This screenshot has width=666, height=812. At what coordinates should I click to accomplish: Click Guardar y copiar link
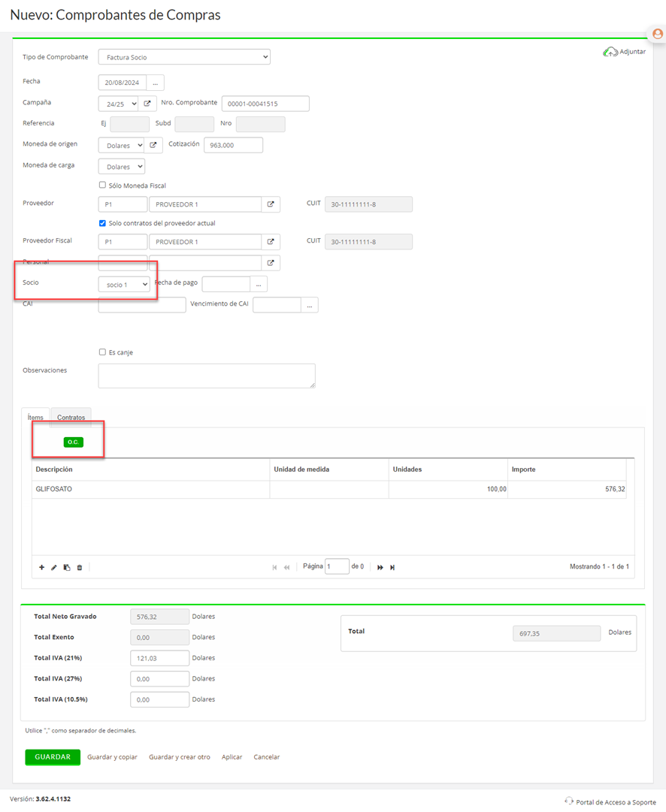112,757
